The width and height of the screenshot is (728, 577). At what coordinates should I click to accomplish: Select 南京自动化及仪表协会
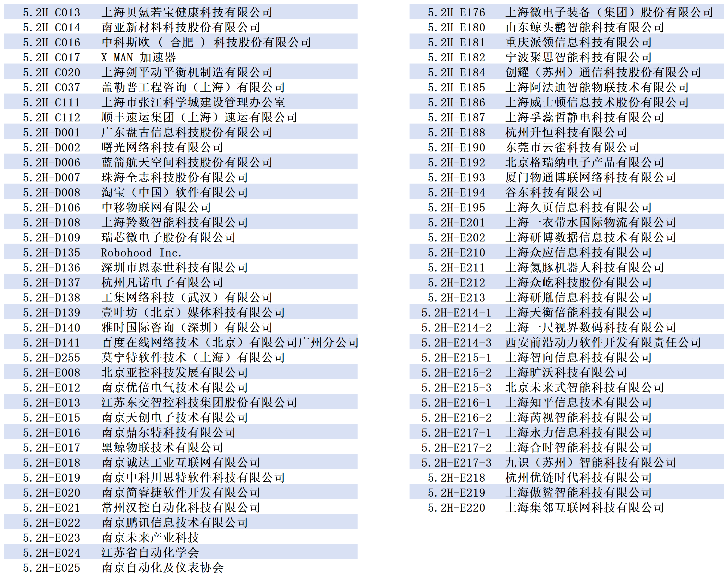pos(162,568)
